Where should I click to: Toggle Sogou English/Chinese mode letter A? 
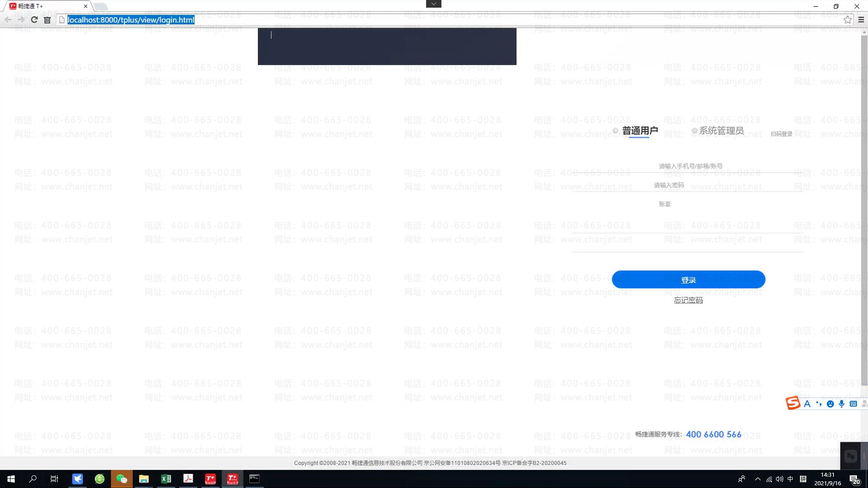807,404
